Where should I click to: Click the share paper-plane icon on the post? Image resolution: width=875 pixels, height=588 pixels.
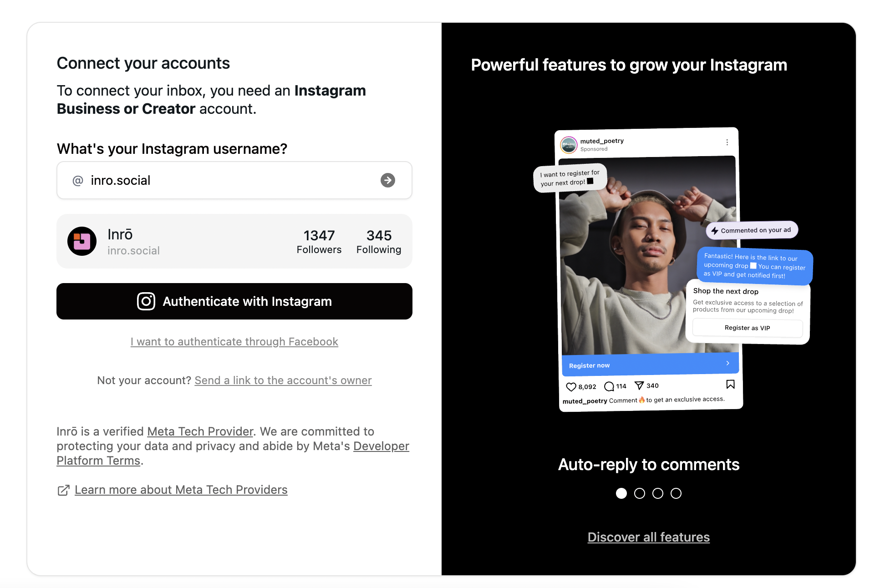(639, 385)
